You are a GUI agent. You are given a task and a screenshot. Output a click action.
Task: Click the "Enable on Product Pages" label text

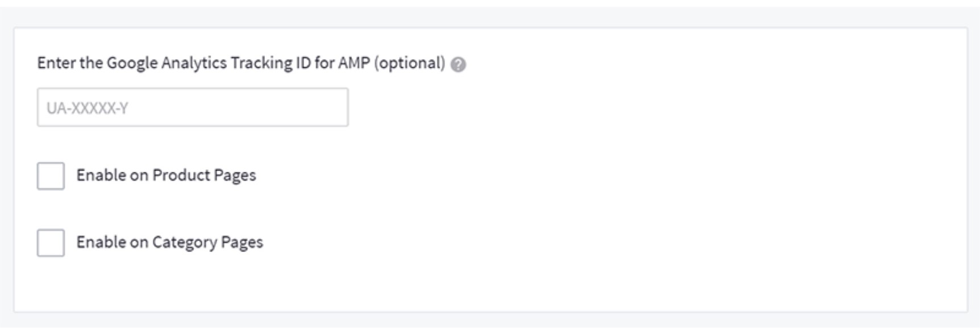[166, 175]
